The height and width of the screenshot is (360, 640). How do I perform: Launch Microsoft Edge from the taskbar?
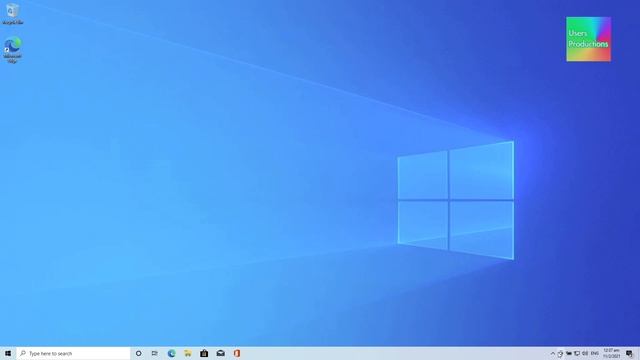[171, 353]
